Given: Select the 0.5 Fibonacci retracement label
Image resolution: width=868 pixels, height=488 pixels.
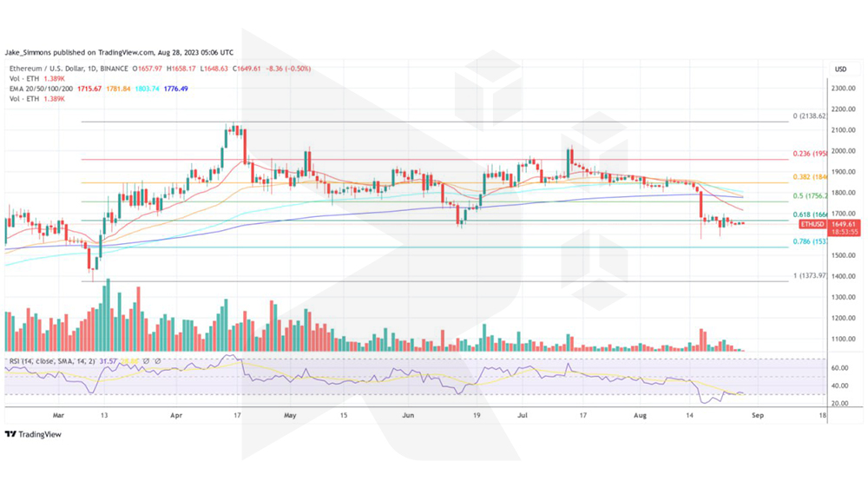Looking at the screenshot, I should [x=808, y=196].
